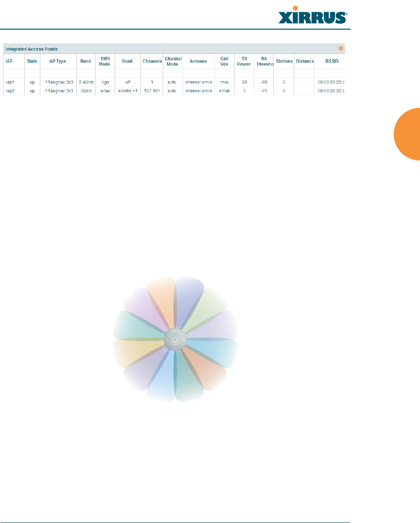This screenshot has width=420, height=523.
Task: Click the access point device image
Action: (x=175, y=339)
